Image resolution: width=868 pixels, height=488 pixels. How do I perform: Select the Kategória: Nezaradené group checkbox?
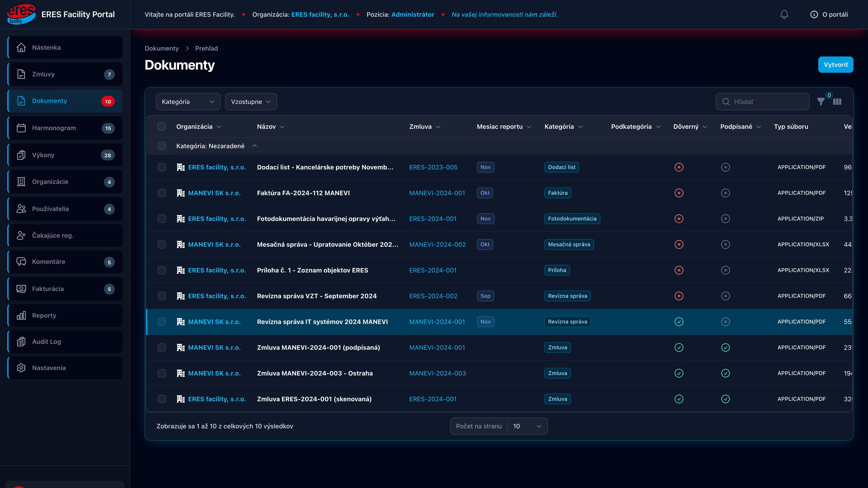click(x=162, y=146)
